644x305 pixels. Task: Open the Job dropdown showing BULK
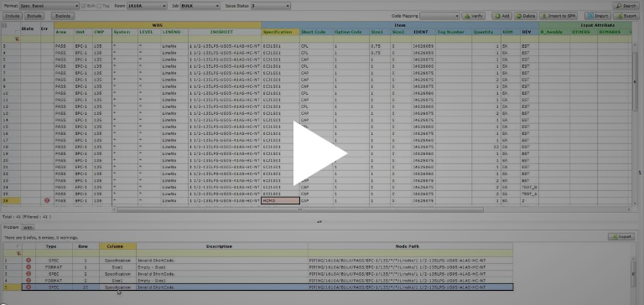coord(200,6)
